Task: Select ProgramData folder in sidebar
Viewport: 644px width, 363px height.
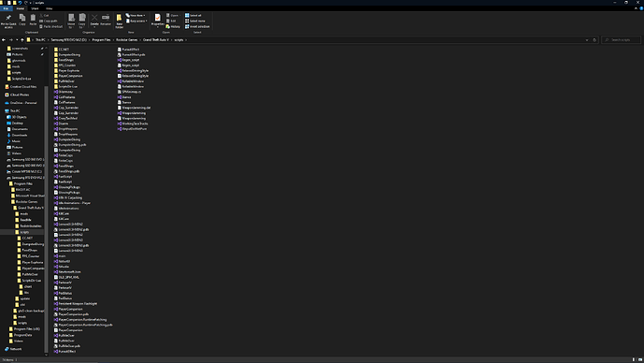Action: click(x=21, y=335)
